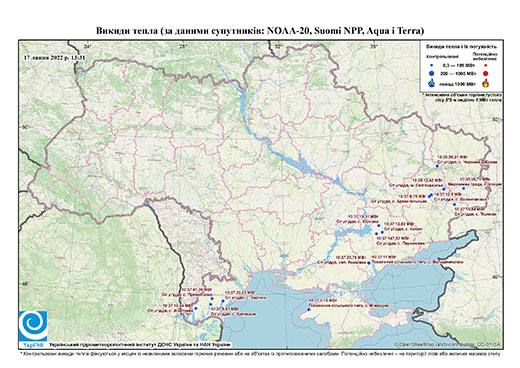Click the blue flame legend symbol
This screenshot has width=520, height=368.
(432, 83)
